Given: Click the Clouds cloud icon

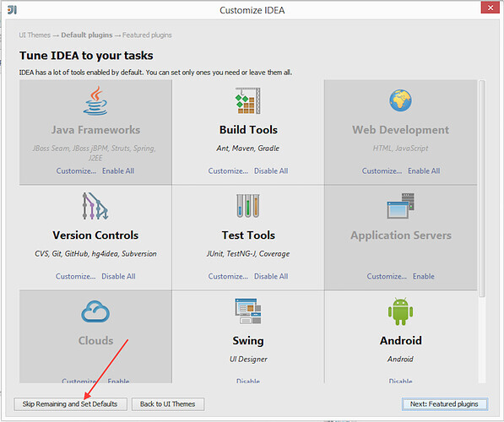Looking at the screenshot, I should [95, 311].
